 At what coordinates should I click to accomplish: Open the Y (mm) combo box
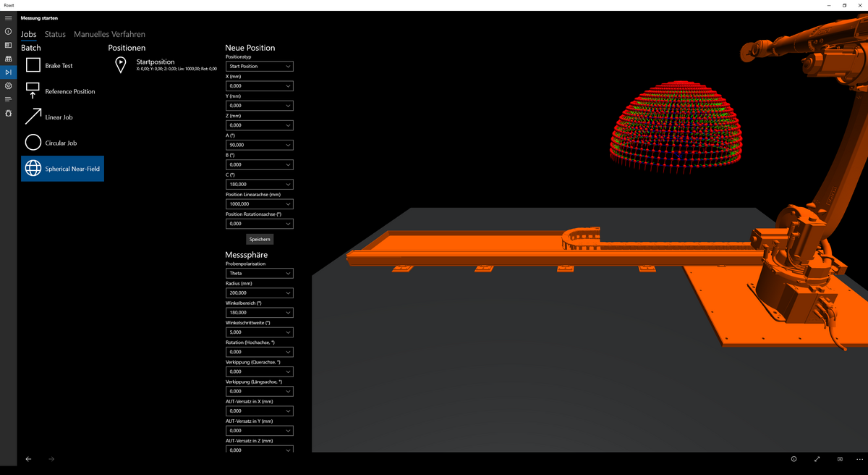click(x=259, y=106)
